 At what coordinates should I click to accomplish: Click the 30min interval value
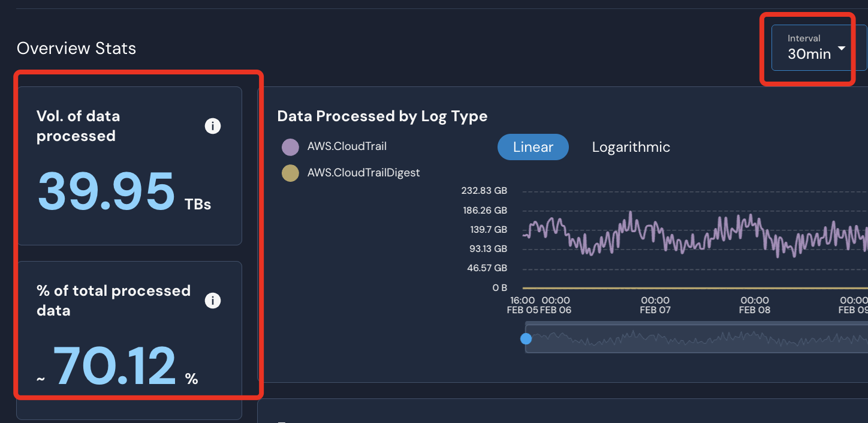click(x=809, y=54)
